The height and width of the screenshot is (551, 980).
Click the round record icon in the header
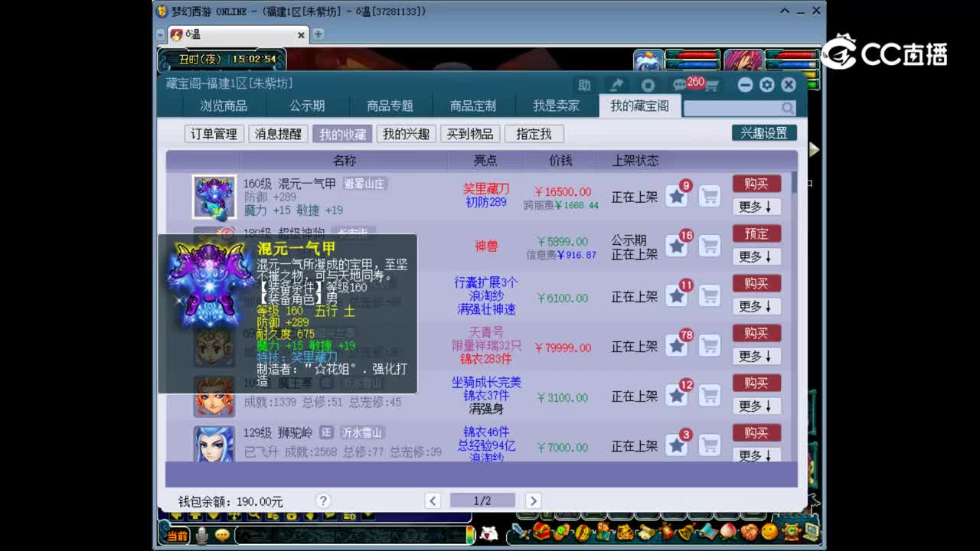(648, 85)
